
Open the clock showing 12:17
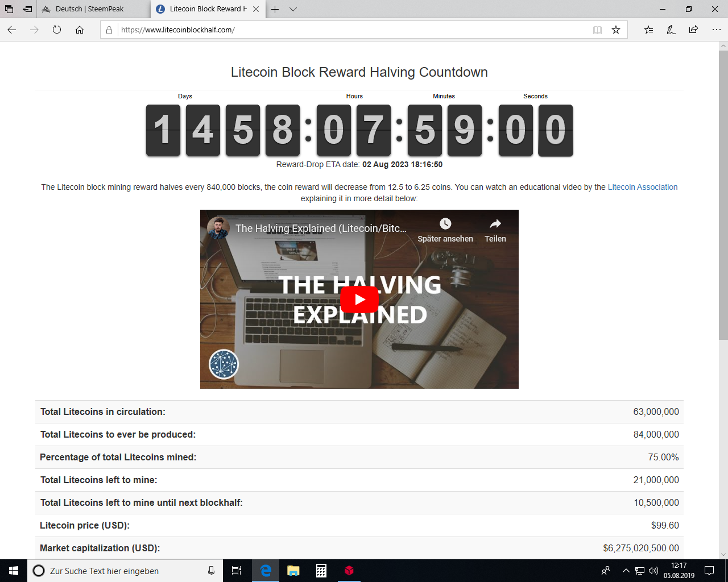click(x=679, y=571)
